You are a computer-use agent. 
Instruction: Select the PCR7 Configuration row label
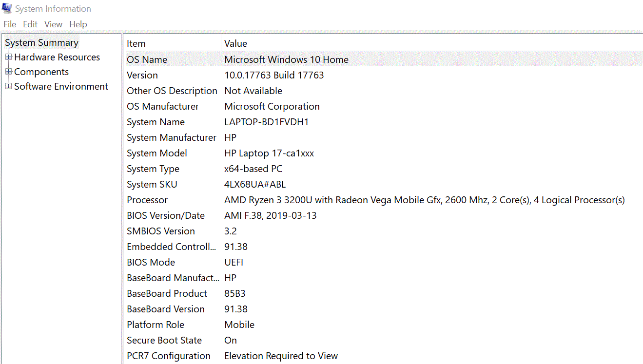[169, 356]
